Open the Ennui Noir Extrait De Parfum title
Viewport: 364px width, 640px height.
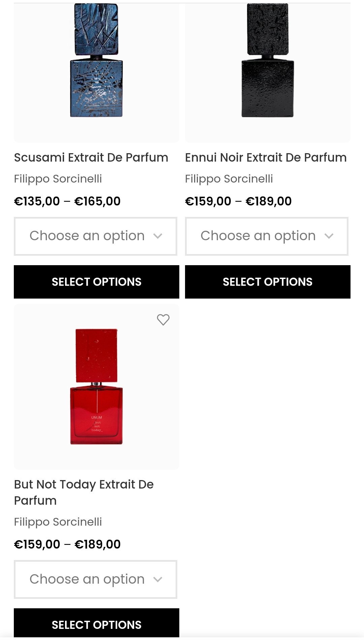(x=266, y=158)
